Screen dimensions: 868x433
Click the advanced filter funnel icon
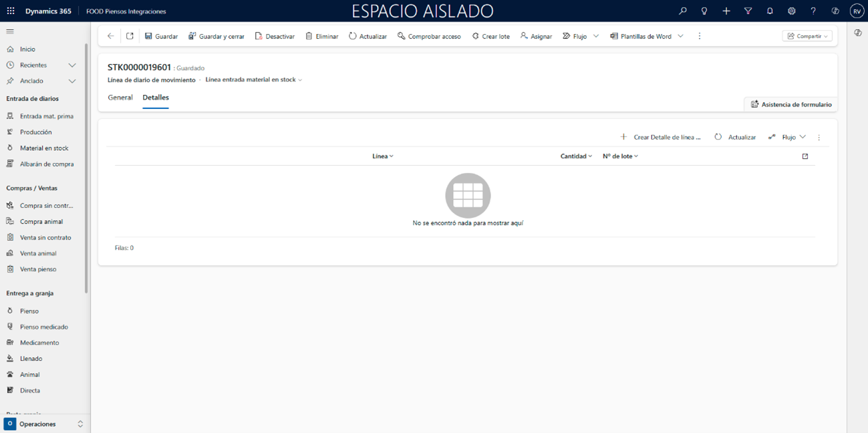pos(748,11)
